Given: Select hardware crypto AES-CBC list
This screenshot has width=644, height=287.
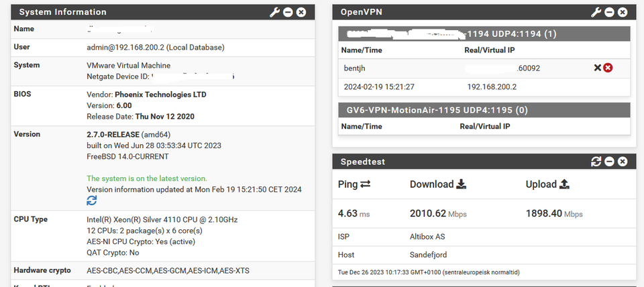Looking at the screenshot, I should 168,271.
